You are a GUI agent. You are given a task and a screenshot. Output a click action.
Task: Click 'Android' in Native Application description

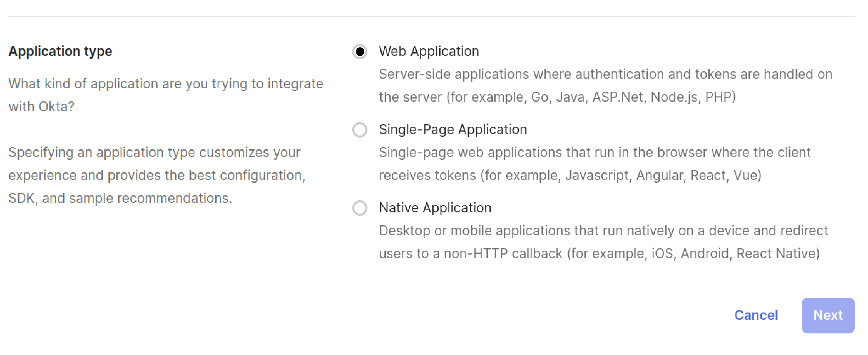point(705,254)
